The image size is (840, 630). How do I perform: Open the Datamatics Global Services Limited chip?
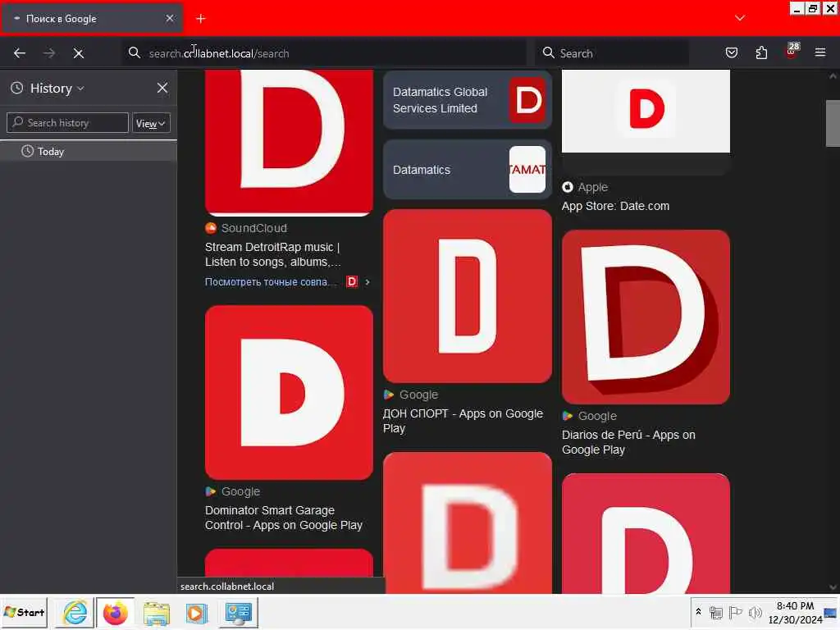click(467, 100)
